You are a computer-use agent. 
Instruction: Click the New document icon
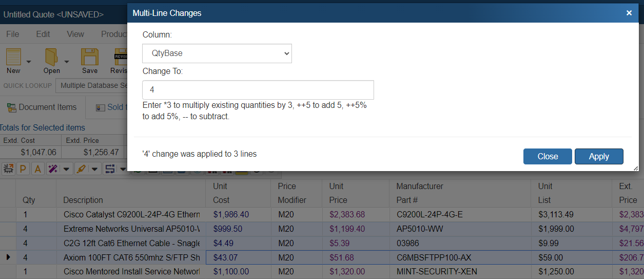point(13,57)
